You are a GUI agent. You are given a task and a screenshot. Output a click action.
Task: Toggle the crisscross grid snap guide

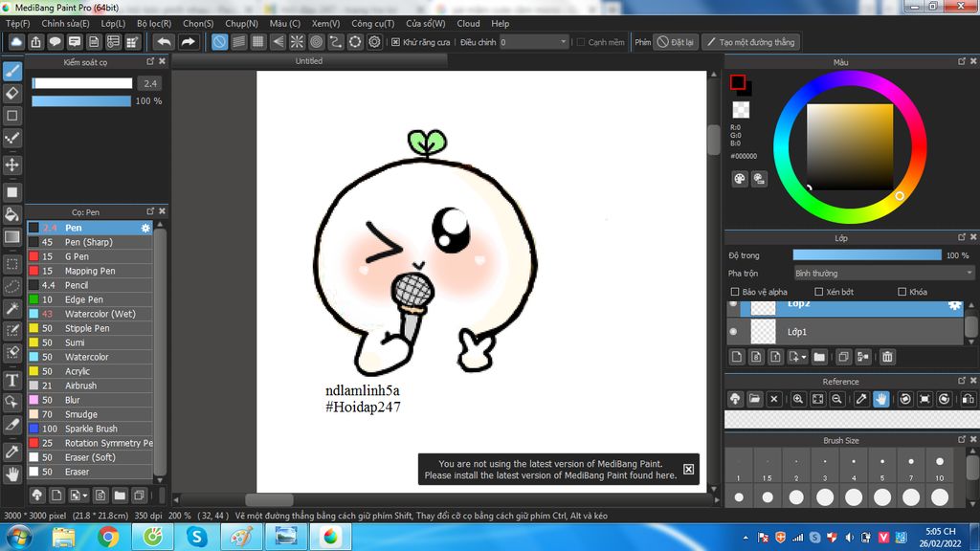[x=258, y=42]
